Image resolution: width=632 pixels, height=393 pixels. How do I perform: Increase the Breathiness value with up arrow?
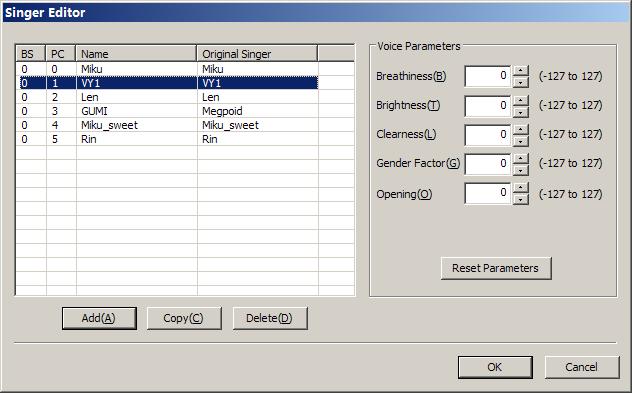click(x=521, y=70)
